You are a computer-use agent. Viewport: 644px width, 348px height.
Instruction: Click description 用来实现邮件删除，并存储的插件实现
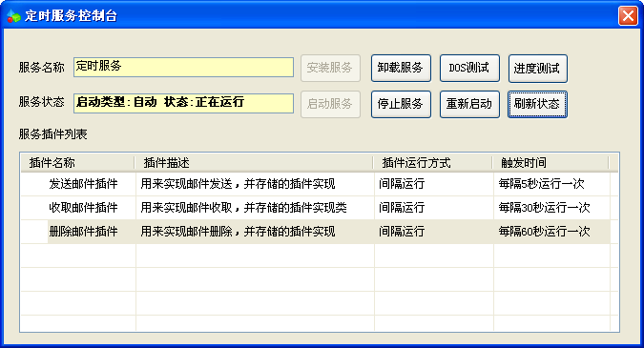(238, 232)
